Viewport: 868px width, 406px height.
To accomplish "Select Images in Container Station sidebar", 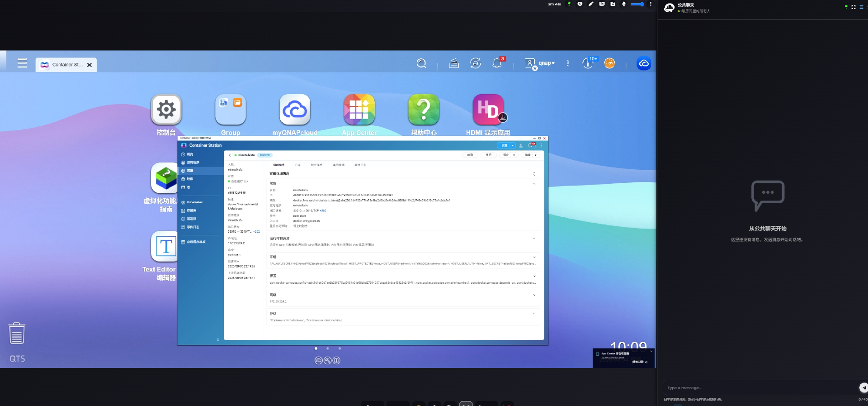I will click(x=201, y=179).
